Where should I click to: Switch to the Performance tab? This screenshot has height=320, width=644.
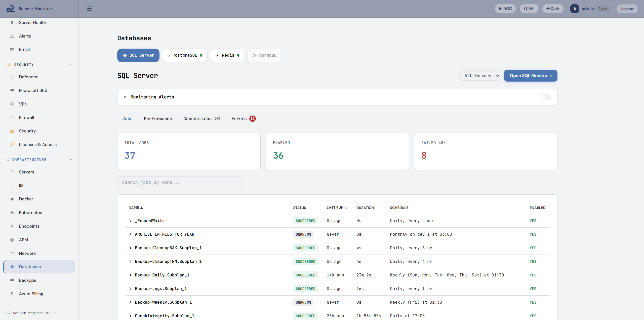click(x=158, y=119)
